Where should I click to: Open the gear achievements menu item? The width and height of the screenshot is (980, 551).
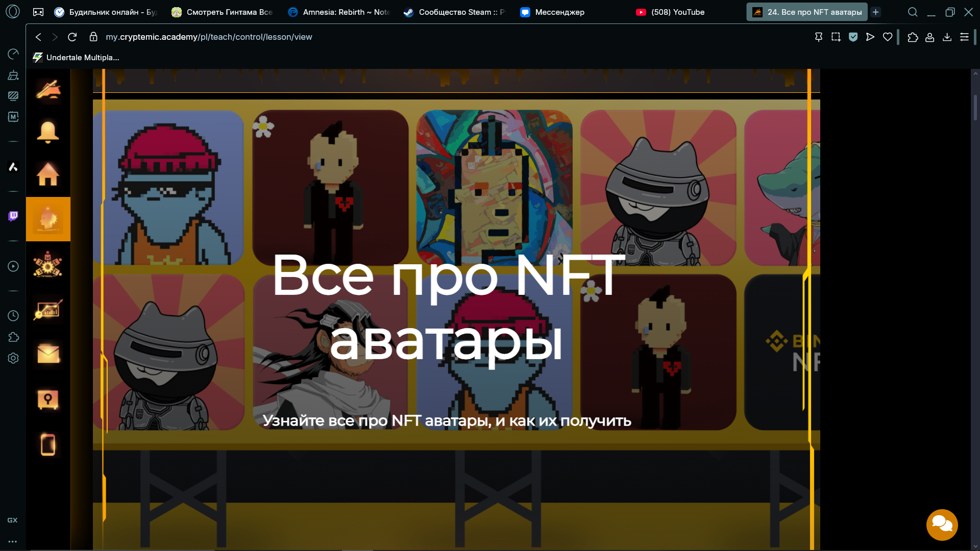[48, 264]
